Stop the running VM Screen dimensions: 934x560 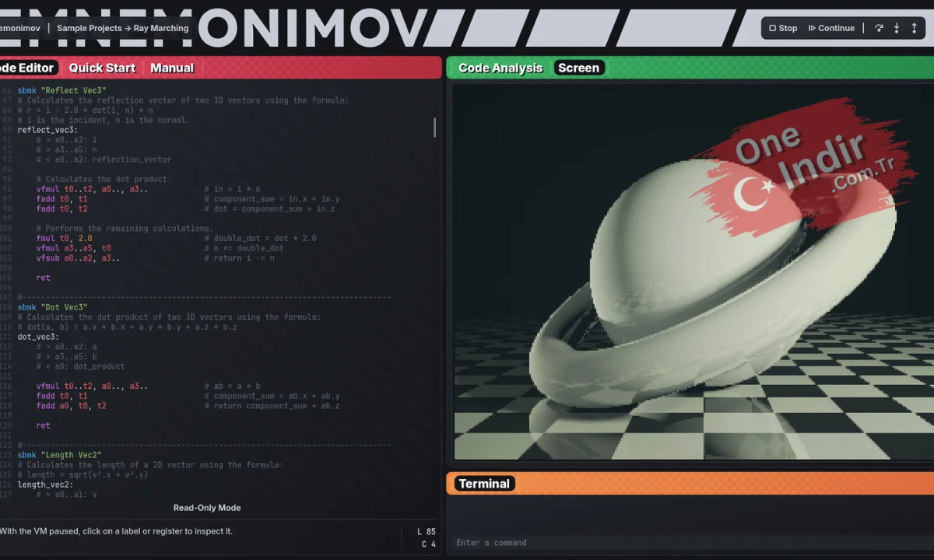point(783,28)
